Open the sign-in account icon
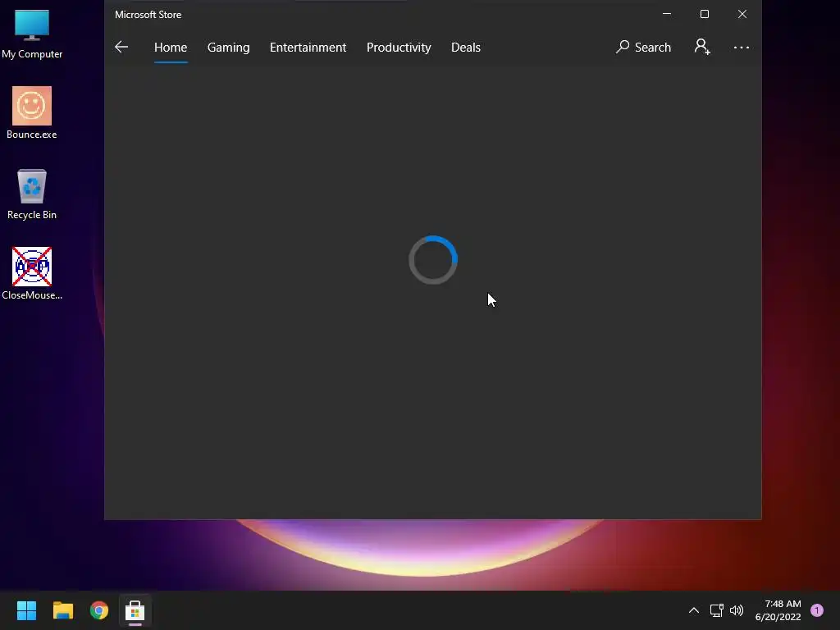840x630 pixels. (x=702, y=47)
